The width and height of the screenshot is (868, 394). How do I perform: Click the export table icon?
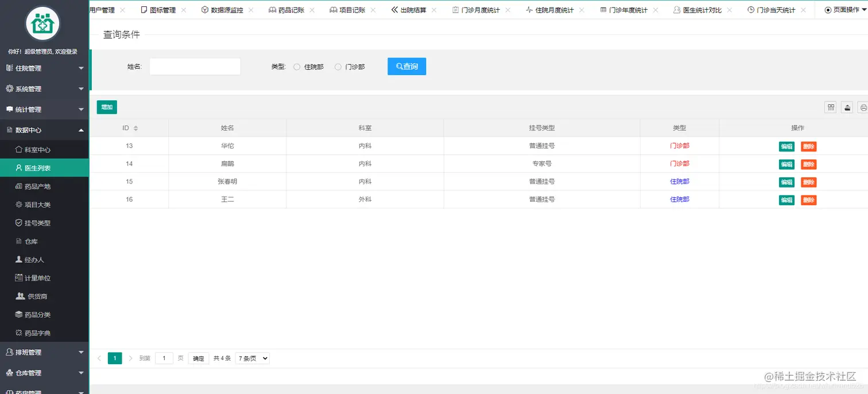tap(847, 107)
